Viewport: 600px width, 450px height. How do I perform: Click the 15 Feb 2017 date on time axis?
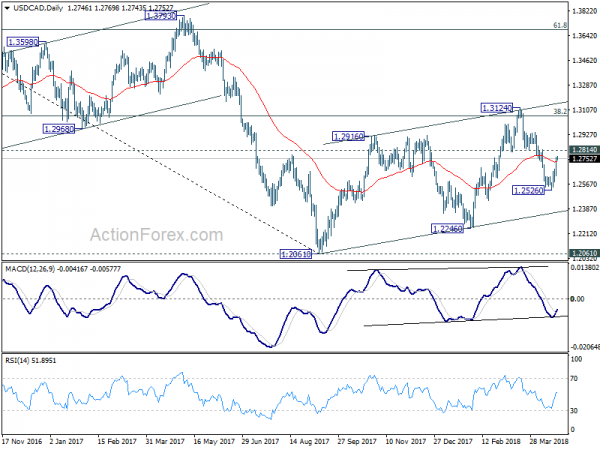117,441
